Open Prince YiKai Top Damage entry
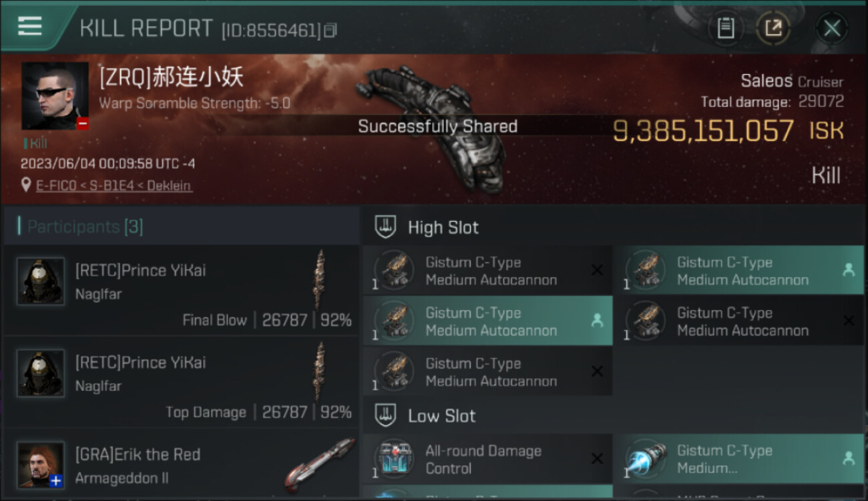Viewport: 868px width, 501px height. (182, 381)
